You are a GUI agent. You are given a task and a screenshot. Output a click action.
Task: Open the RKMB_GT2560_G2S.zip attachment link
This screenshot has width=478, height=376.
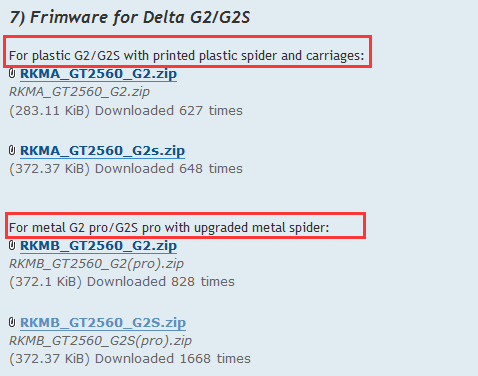(x=103, y=323)
